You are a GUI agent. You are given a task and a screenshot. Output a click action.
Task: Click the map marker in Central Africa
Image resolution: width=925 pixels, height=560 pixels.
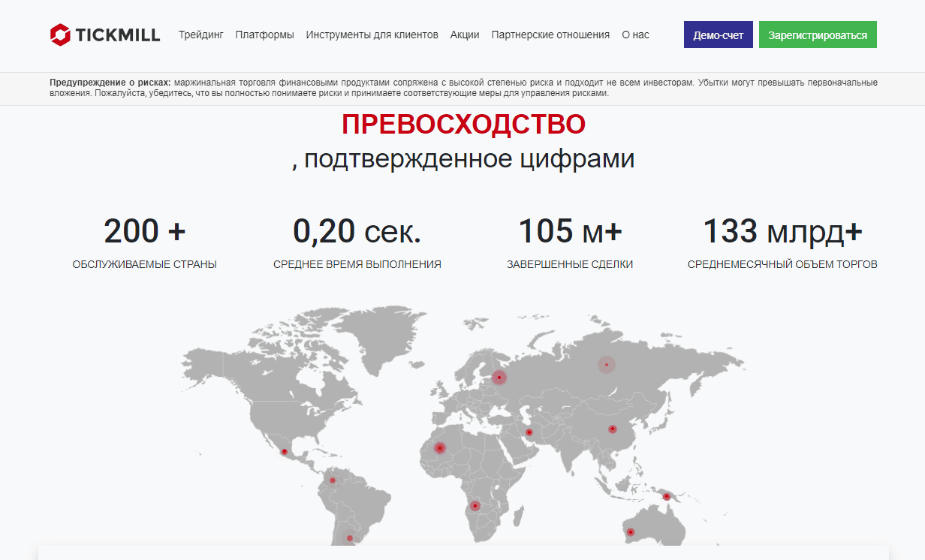[475, 506]
